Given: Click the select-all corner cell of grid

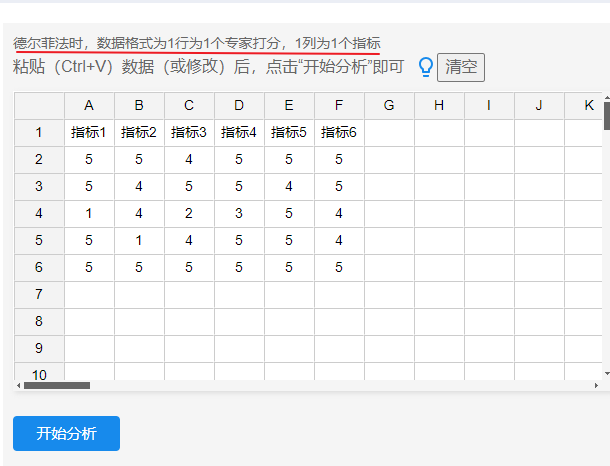Looking at the screenshot, I should pos(39,106).
